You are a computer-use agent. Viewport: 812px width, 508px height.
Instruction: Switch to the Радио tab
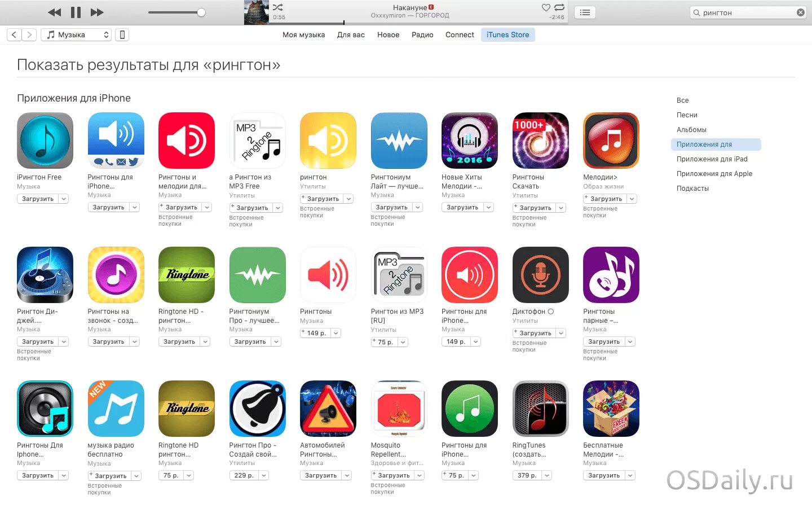[x=422, y=35]
